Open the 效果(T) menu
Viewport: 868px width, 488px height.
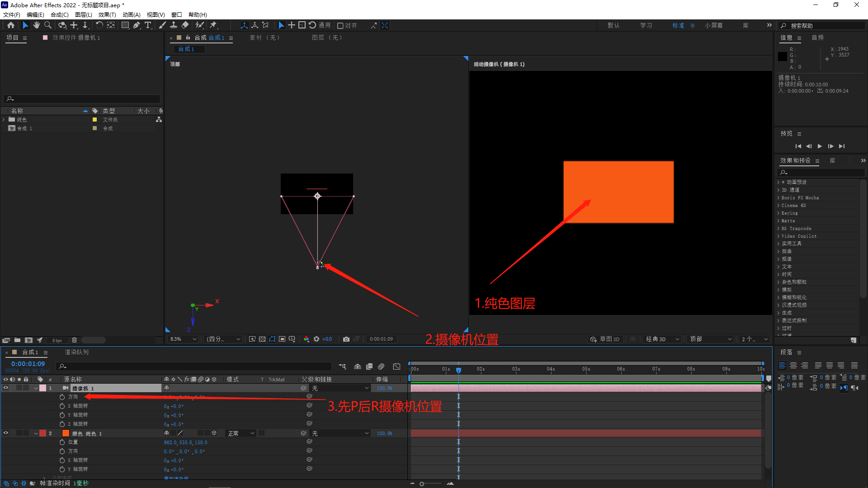(x=107, y=14)
